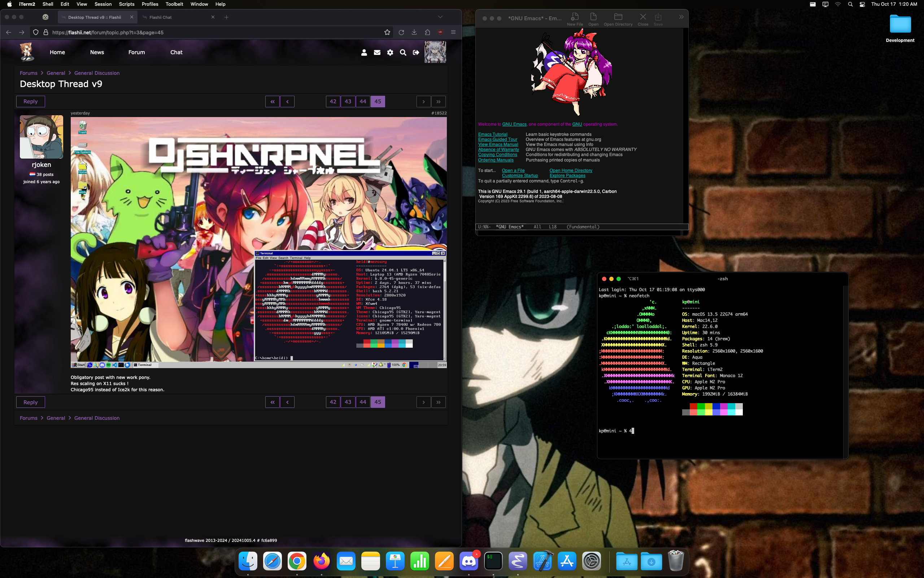
Task: Open page 43 in top pagination
Action: click(348, 102)
